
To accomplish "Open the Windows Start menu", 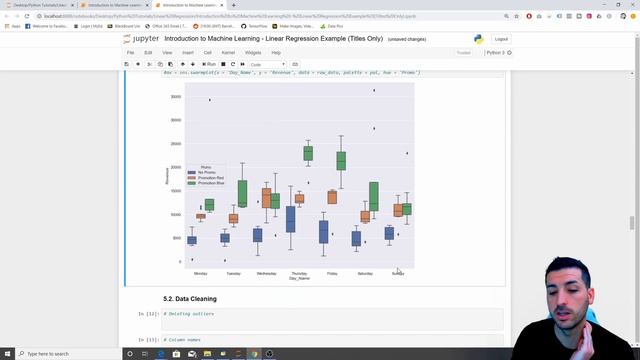I will pyautogui.click(x=7, y=353).
